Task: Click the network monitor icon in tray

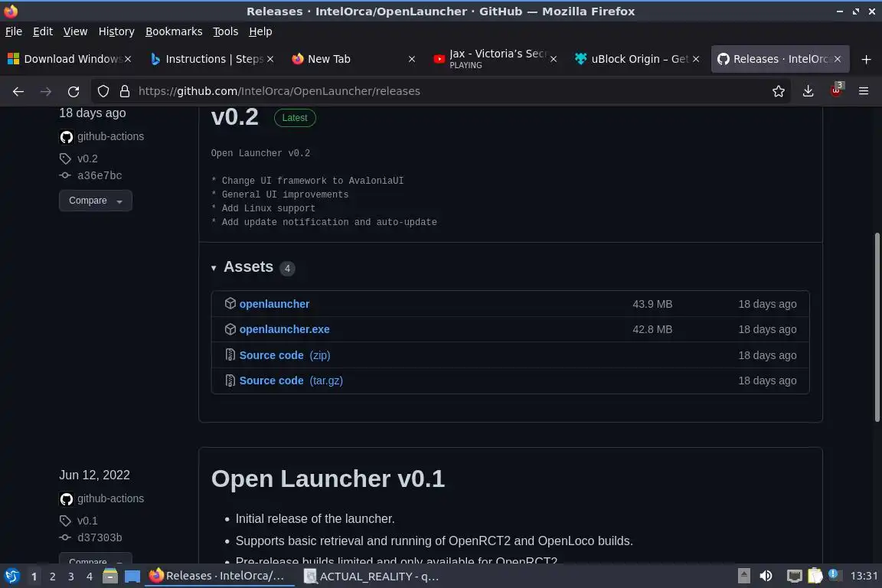Action: [794, 577]
